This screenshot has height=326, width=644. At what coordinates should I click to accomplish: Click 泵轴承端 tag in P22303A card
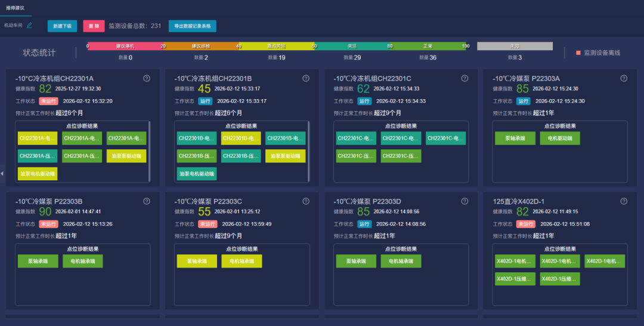click(515, 138)
